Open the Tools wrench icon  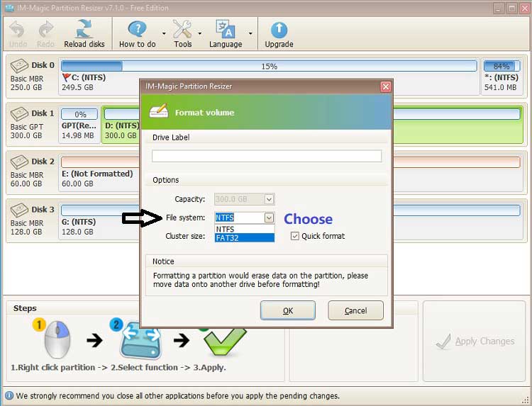click(182, 29)
